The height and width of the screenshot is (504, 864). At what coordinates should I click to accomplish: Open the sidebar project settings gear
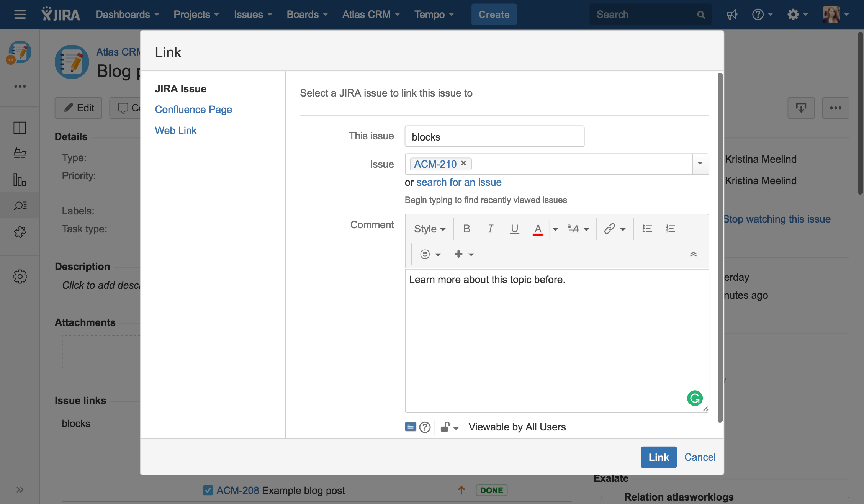click(20, 276)
